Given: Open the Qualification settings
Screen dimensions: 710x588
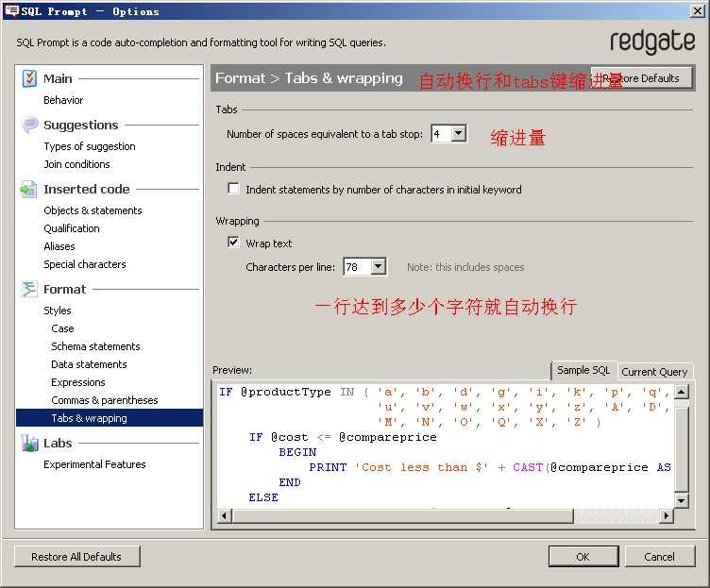Looking at the screenshot, I should (72, 228).
